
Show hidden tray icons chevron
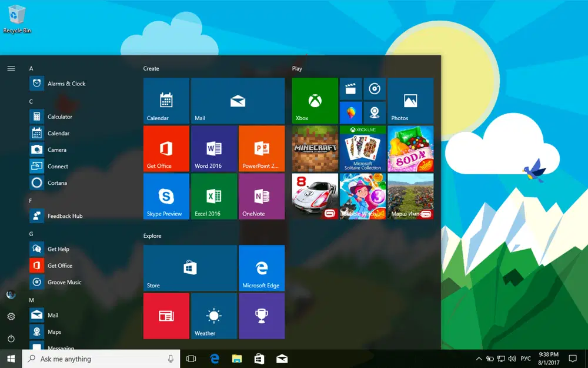[x=479, y=359]
